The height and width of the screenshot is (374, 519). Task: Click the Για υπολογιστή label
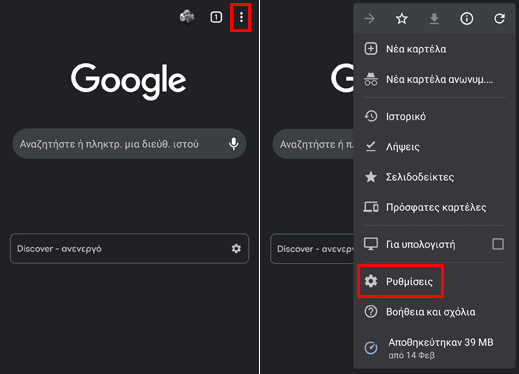(x=420, y=245)
